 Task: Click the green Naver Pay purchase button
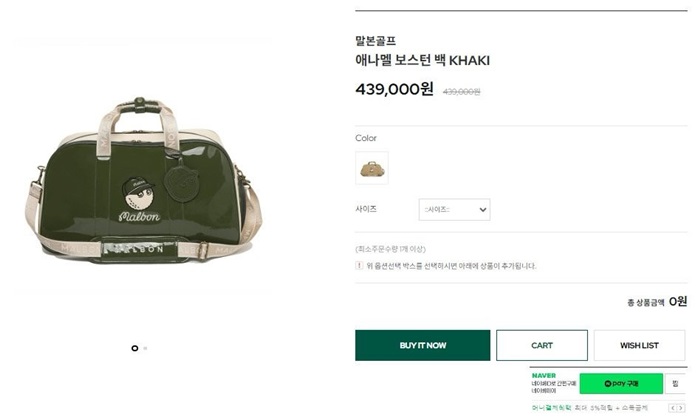click(x=622, y=383)
